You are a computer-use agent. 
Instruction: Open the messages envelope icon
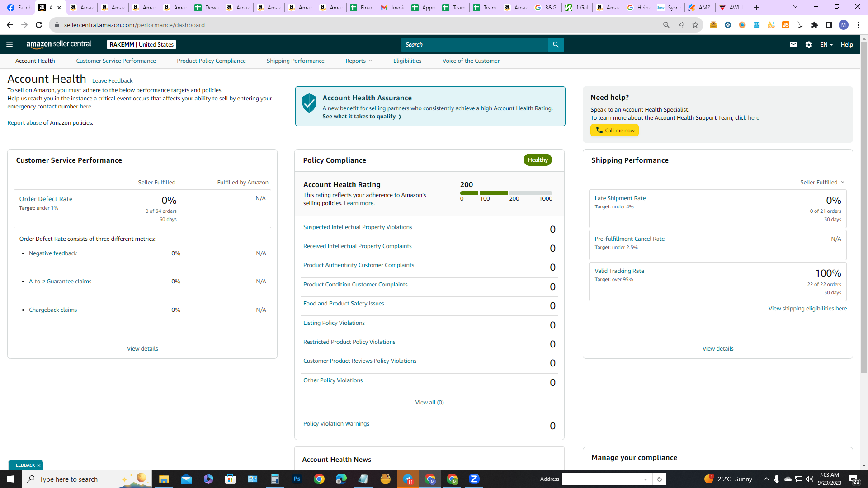click(793, 44)
